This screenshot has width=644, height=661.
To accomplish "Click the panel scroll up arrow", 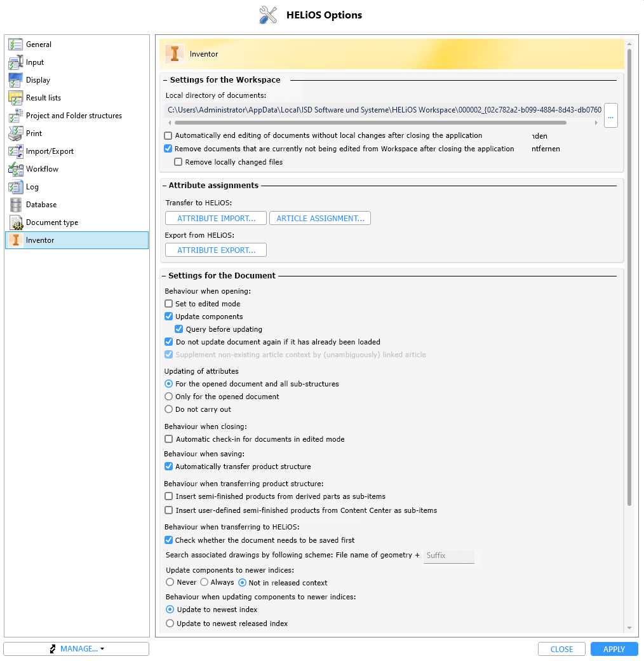I will tap(629, 44).
